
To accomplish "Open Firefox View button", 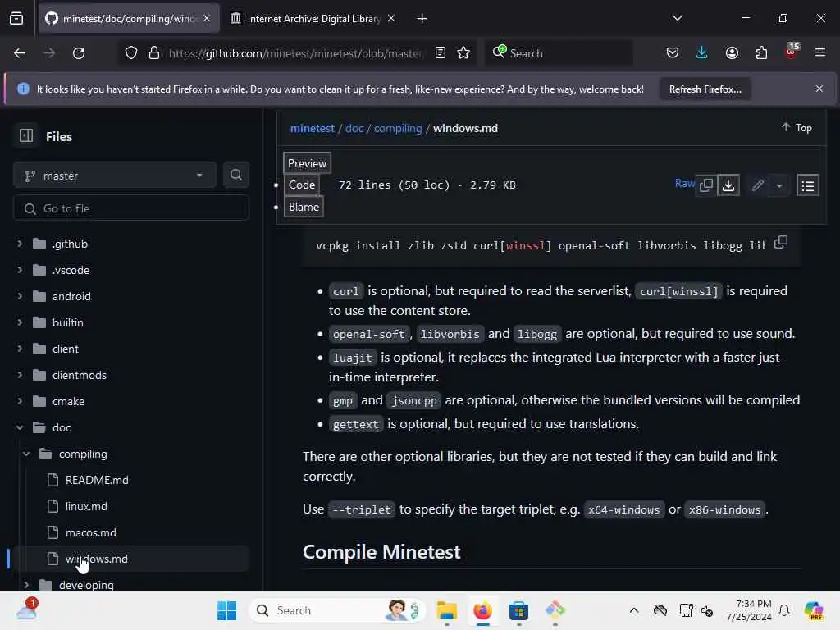I will pyautogui.click(x=16, y=18).
